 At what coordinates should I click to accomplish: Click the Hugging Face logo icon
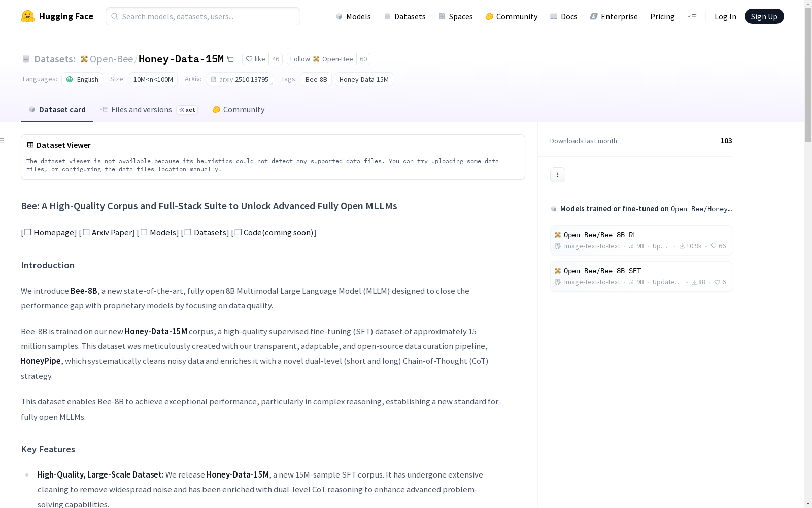point(28,16)
